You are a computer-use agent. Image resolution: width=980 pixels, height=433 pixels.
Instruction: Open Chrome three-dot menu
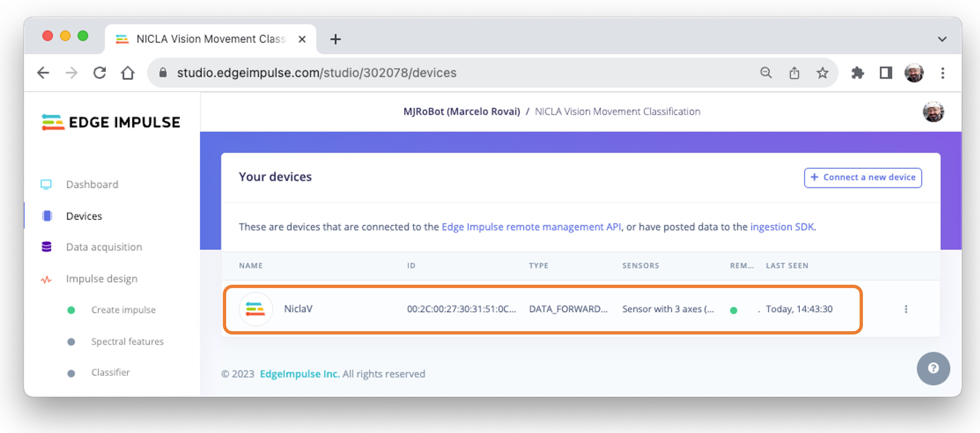(x=942, y=73)
